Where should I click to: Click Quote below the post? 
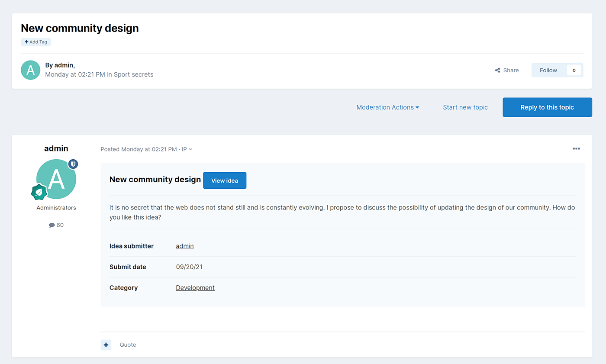(128, 345)
